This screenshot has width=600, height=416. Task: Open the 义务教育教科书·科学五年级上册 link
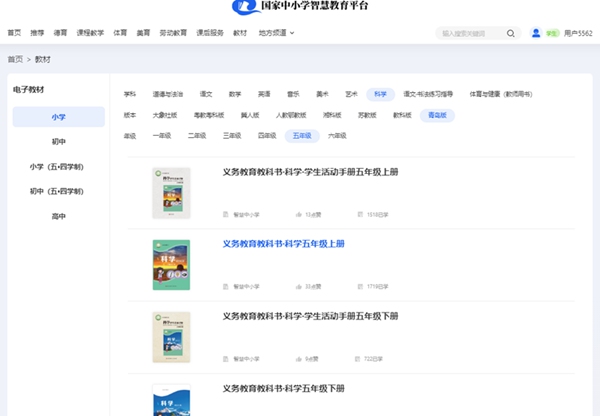tap(283, 244)
